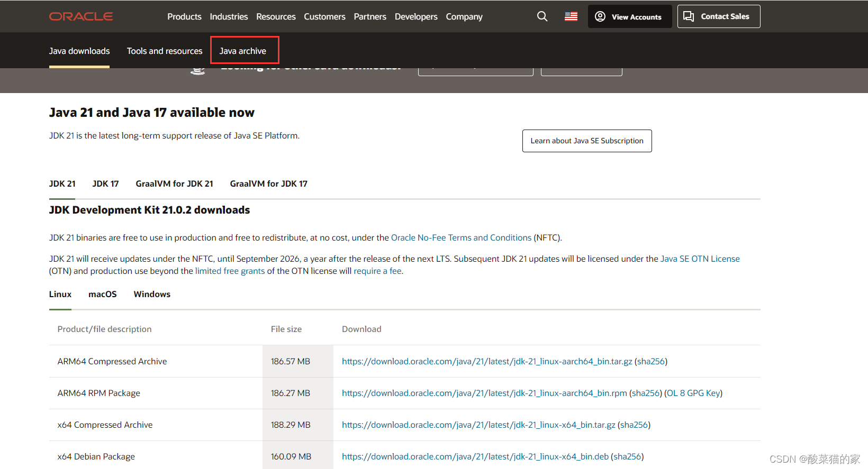Image resolution: width=868 pixels, height=469 pixels.
Task: Click the File size column header
Action: pos(286,329)
